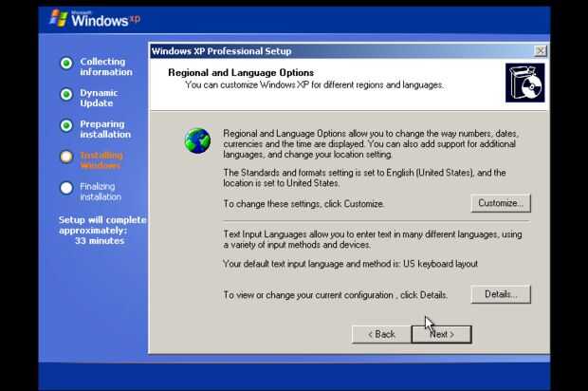
Task: Click the 'Text Input Languages allow you' paragraph
Action: (x=373, y=239)
